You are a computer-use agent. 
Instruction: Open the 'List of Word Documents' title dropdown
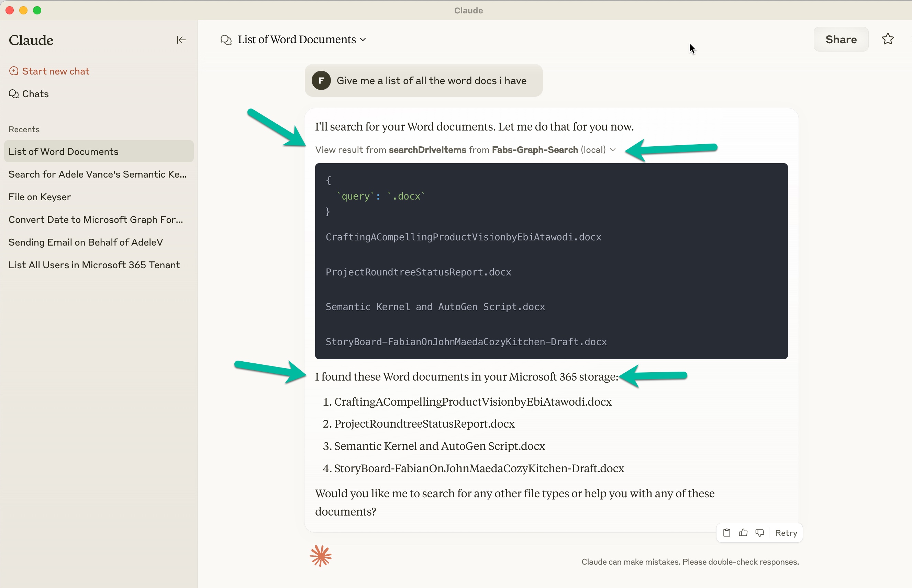pyautogui.click(x=363, y=39)
